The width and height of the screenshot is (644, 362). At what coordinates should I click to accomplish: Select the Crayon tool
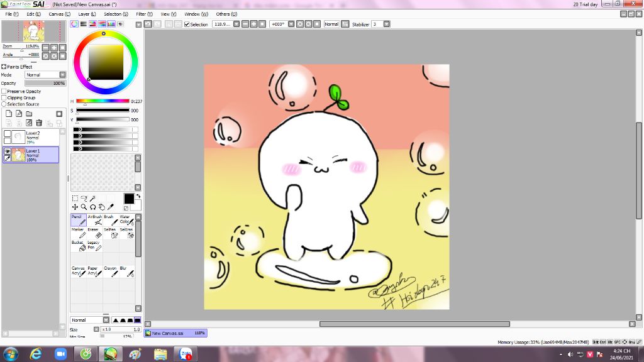[x=110, y=271]
